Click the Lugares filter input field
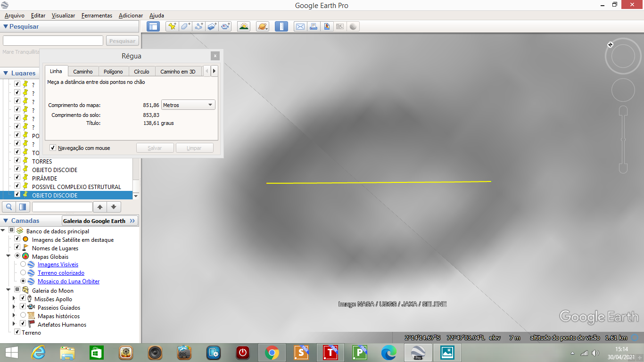This screenshot has height=362, width=644. [62, 206]
